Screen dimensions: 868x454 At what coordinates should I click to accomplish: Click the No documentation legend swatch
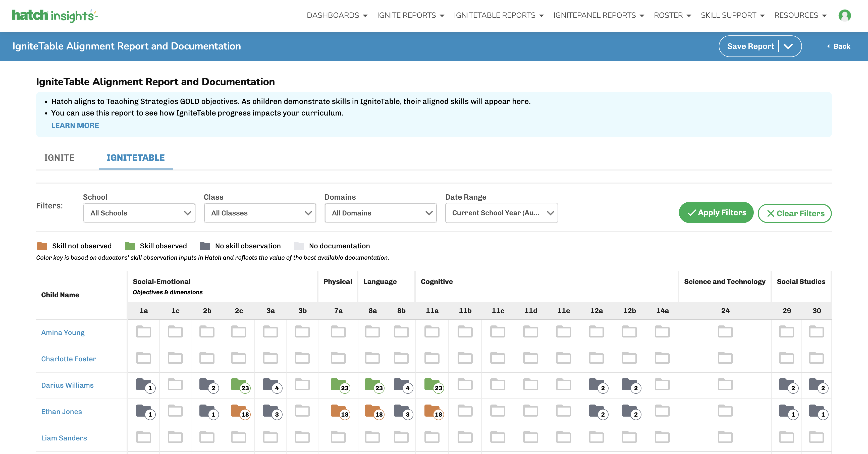click(299, 246)
